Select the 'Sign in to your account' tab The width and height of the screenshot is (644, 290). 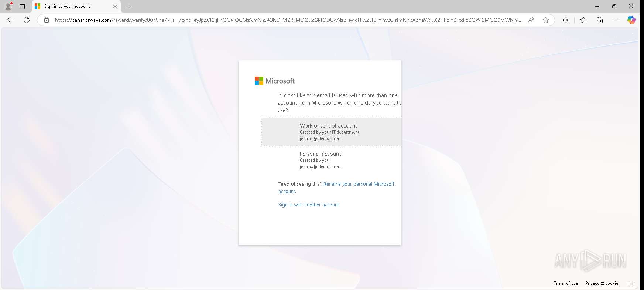click(x=76, y=6)
